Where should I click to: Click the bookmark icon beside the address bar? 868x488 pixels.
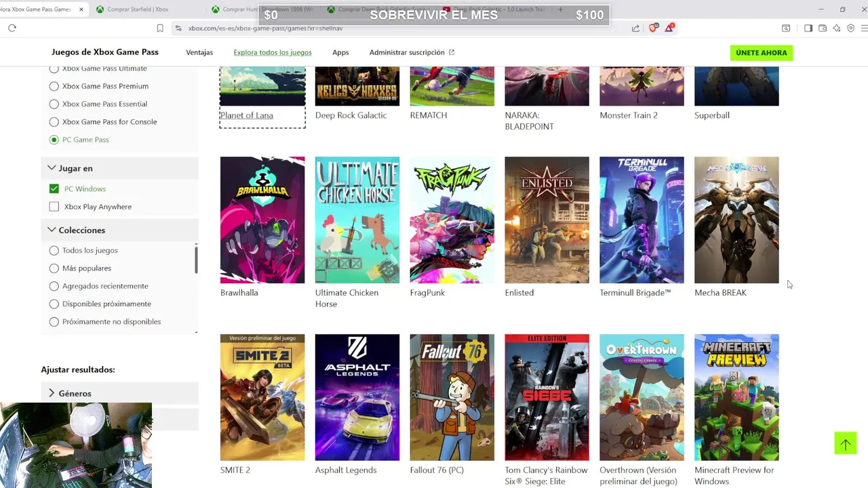[160, 28]
